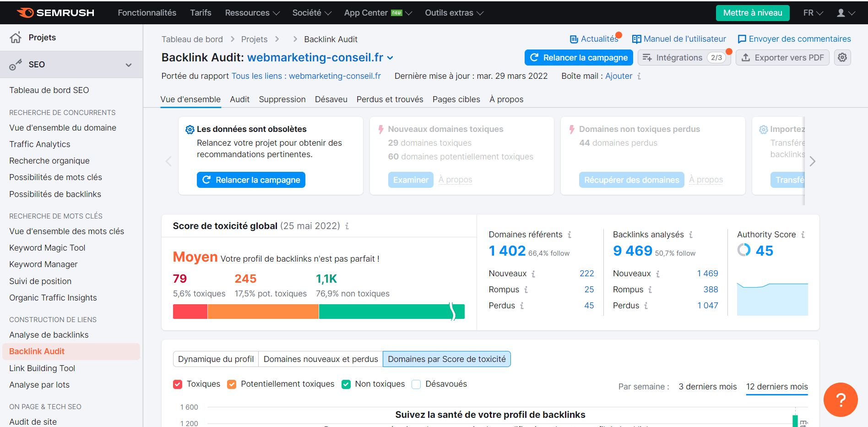Switch range to 12 derniers mois
The width and height of the screenshot is (868, 427).
(777, 387)
